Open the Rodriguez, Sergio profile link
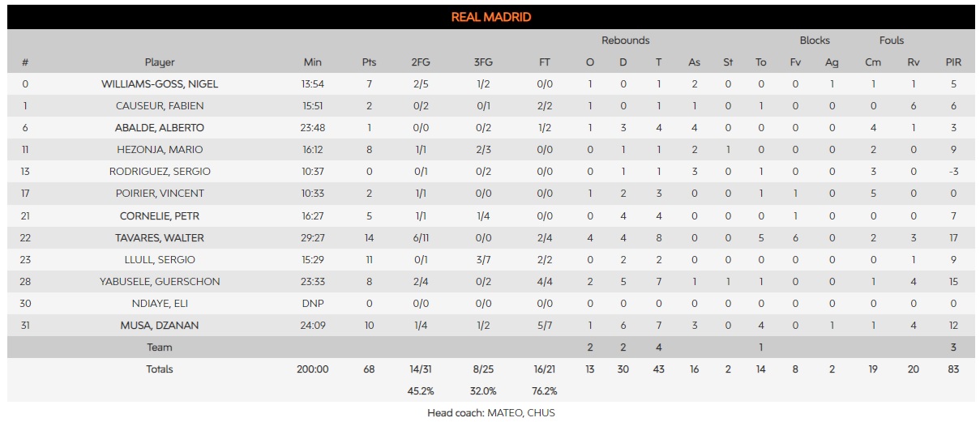The width and height of the screenshot is (980, 422). (x=160, y=172)
